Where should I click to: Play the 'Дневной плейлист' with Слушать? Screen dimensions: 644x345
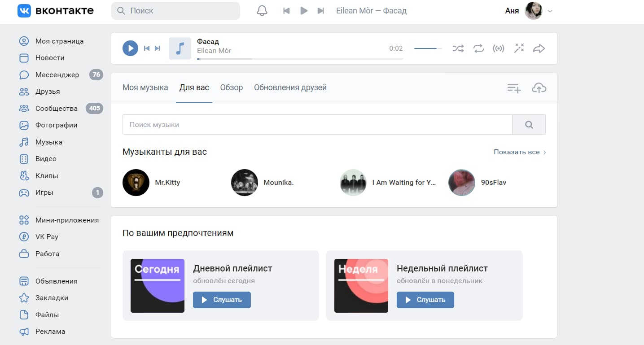[222, 300]
